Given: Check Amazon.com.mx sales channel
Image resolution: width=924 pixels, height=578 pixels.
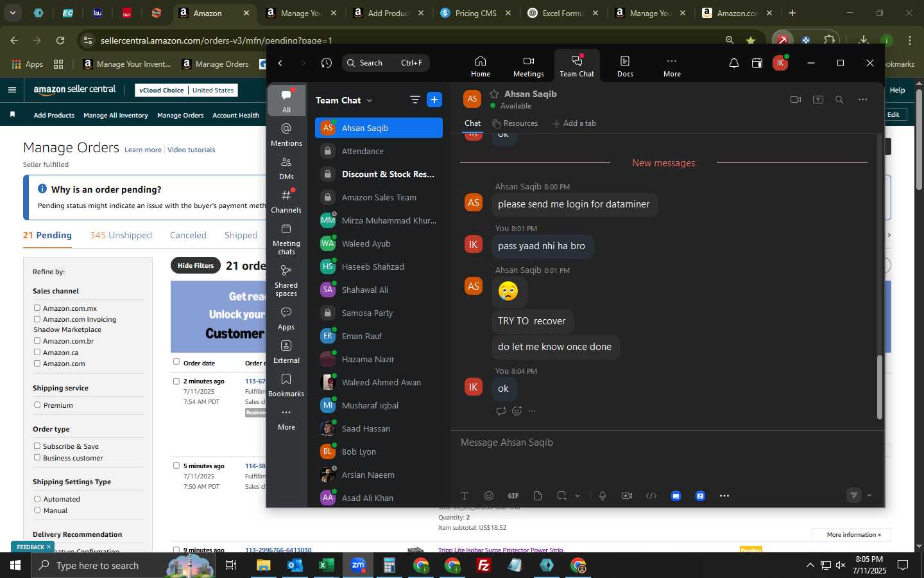Looking at the screenshot, I should click(37, 308).
